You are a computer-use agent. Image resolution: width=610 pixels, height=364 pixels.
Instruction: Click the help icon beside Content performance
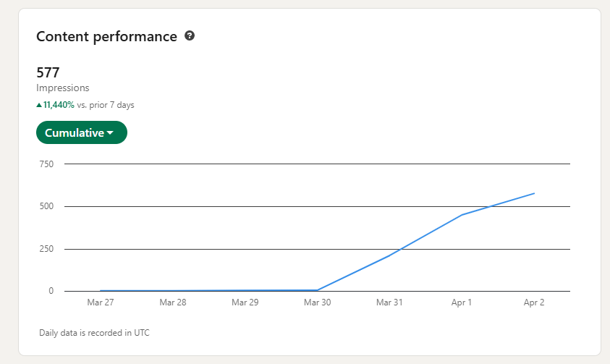point(190,35)
